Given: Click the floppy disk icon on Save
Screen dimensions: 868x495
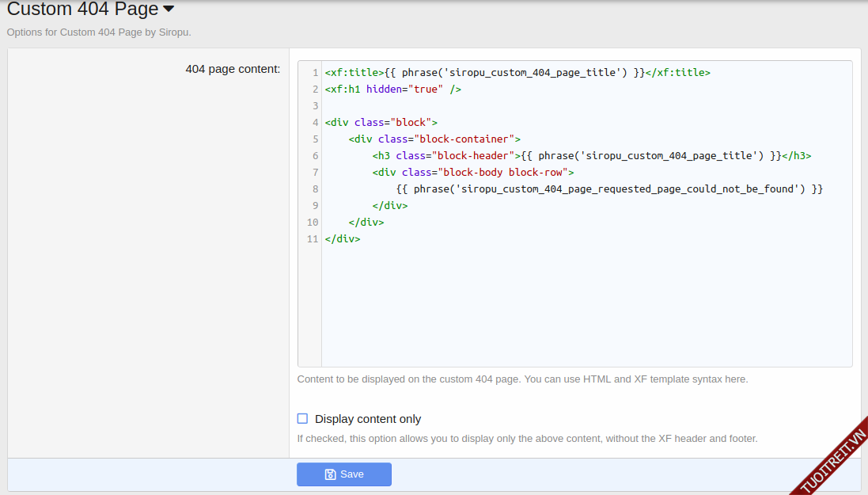Looking at the screenshot, I should (331, 474).
